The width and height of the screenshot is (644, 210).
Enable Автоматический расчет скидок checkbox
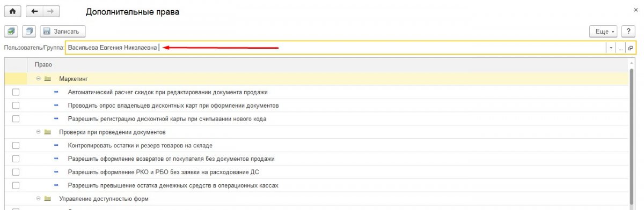click(x=16, y=92)
